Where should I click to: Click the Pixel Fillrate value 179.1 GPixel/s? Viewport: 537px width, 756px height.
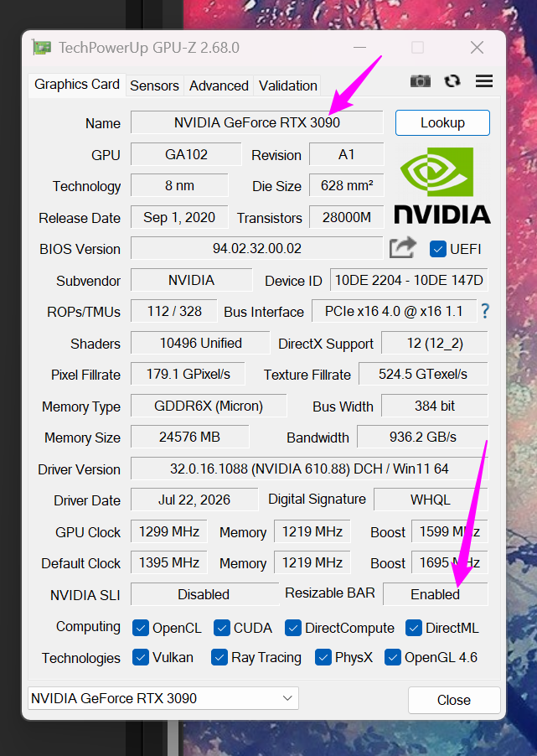click(x=188, y=374)
